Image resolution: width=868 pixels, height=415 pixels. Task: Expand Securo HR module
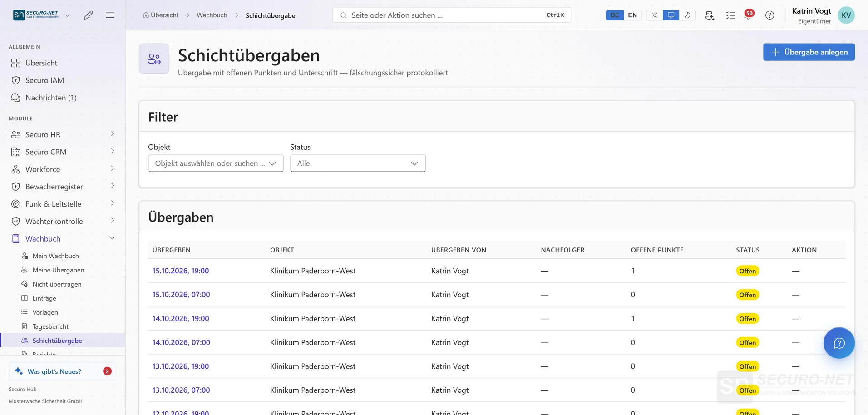coord(63,134)
